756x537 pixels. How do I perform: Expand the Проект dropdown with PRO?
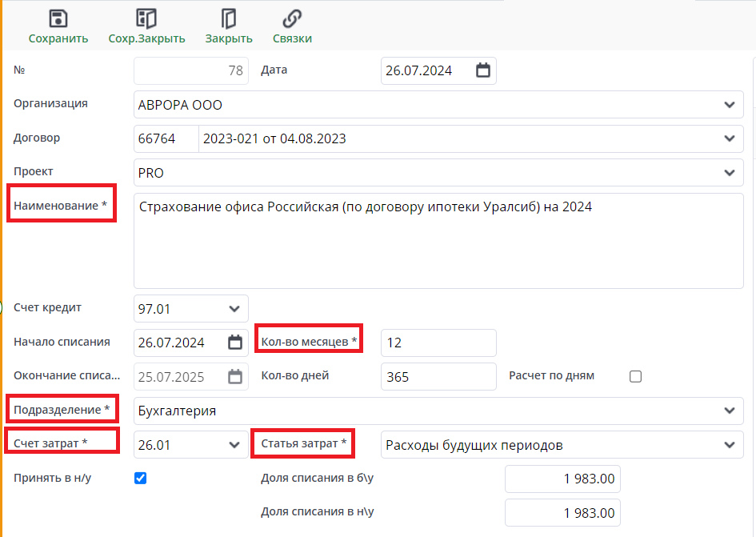[729, 172]
